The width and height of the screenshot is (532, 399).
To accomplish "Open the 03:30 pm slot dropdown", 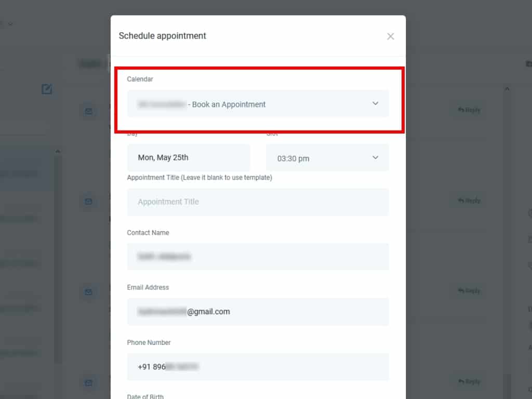I will (327, 158).
